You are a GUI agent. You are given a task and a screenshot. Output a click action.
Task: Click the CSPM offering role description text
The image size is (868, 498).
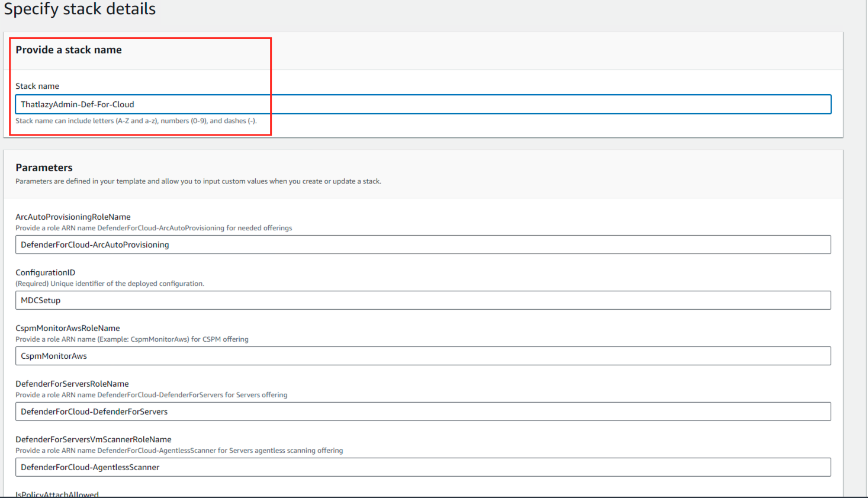pos(131,339)
